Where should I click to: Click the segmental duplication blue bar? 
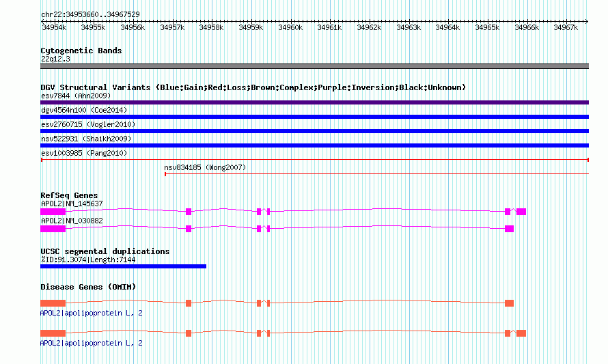coord(123,266)
